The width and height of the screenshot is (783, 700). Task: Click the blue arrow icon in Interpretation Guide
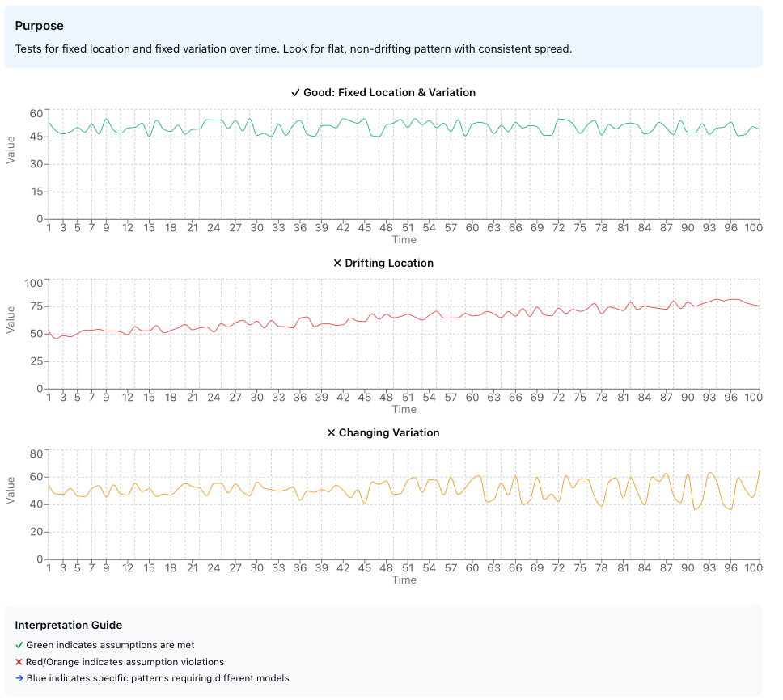point(18,678)
